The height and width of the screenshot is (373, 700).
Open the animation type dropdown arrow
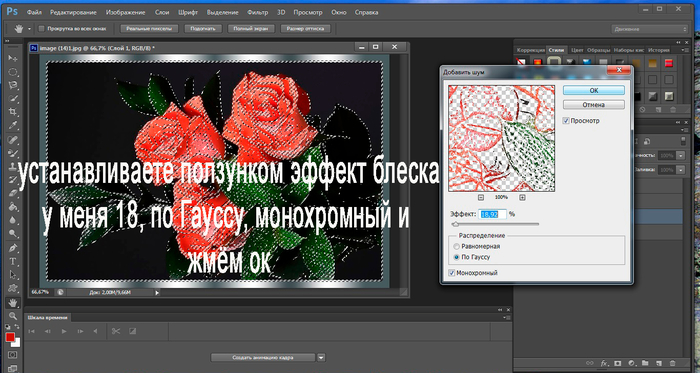coord(321,357)
